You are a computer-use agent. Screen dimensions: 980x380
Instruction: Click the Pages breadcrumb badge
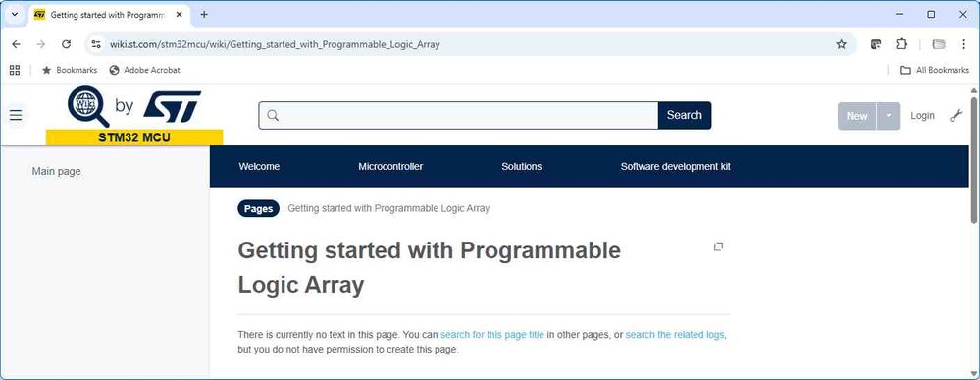[x=258, y=209]
